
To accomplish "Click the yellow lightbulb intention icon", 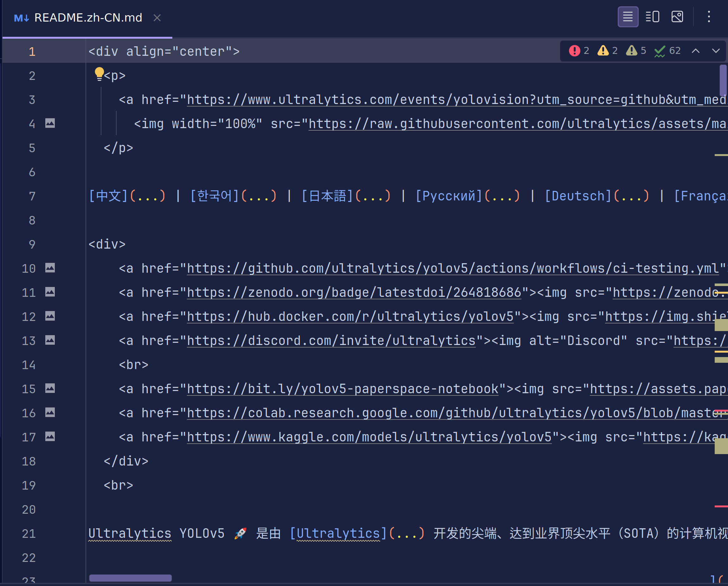I will pos(99,73).
